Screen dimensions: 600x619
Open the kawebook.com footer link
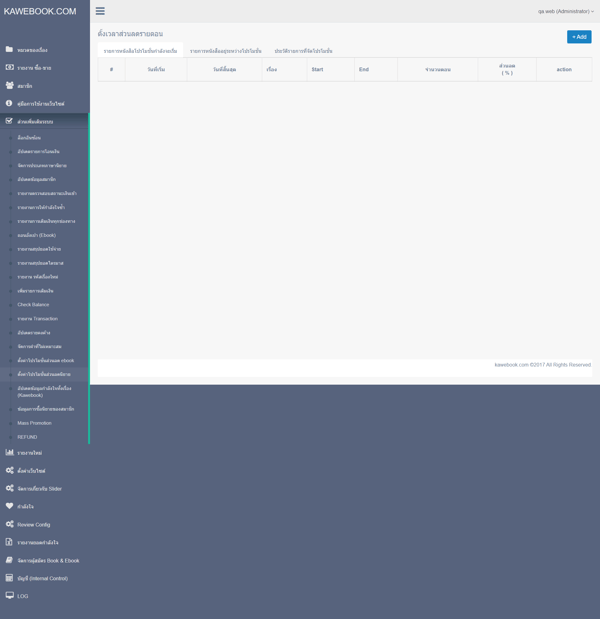click(x=511, y=365)
